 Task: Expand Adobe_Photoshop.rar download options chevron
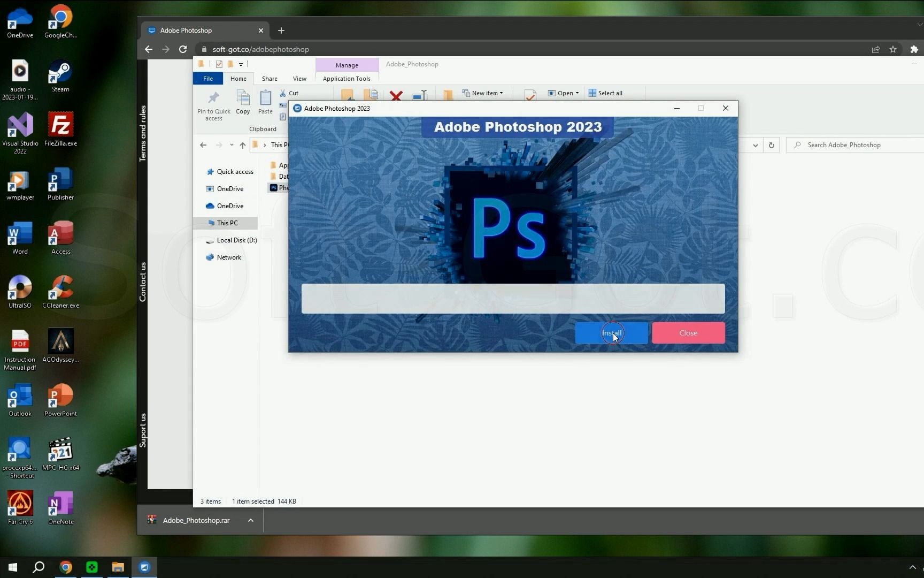pyautogui.click(x=250, y=520)
